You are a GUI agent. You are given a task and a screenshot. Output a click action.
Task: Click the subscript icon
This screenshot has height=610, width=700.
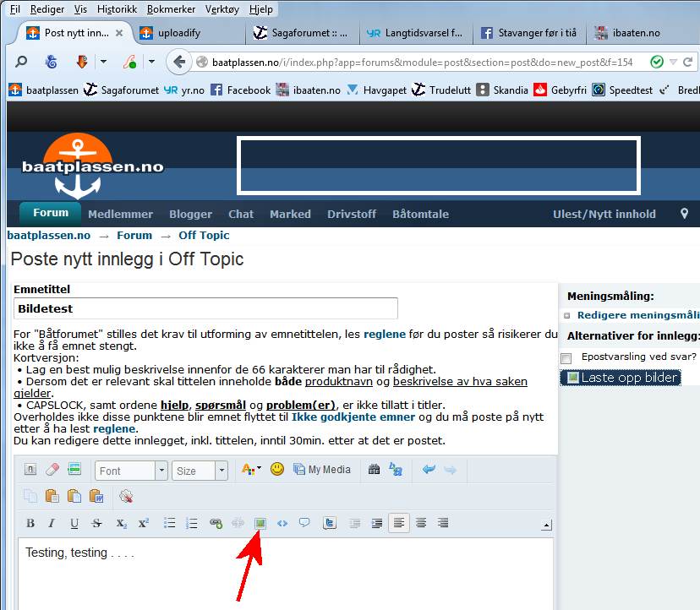(122, 523)
